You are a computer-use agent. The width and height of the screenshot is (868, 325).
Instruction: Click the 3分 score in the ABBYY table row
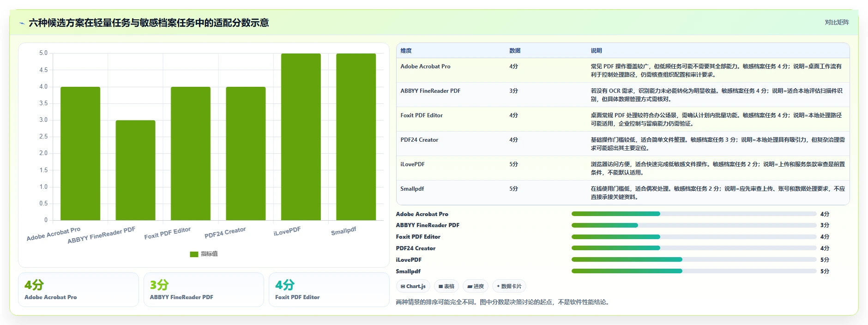(x=513, y=91)
